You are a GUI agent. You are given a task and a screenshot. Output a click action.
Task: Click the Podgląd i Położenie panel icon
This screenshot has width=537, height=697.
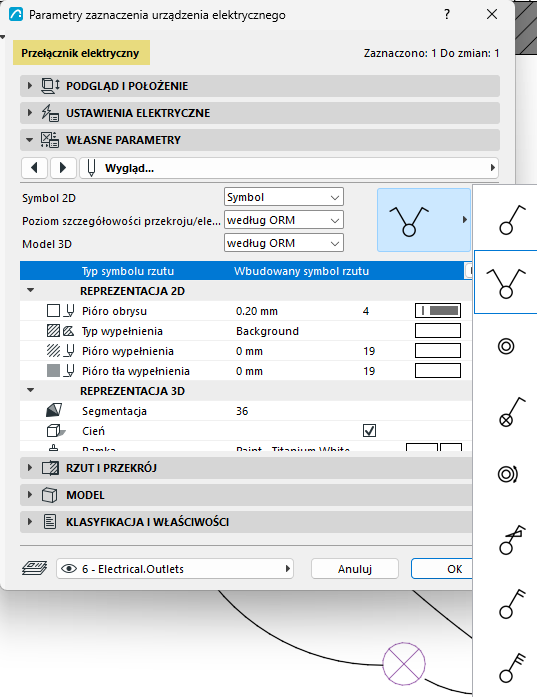tap(50, 86)
